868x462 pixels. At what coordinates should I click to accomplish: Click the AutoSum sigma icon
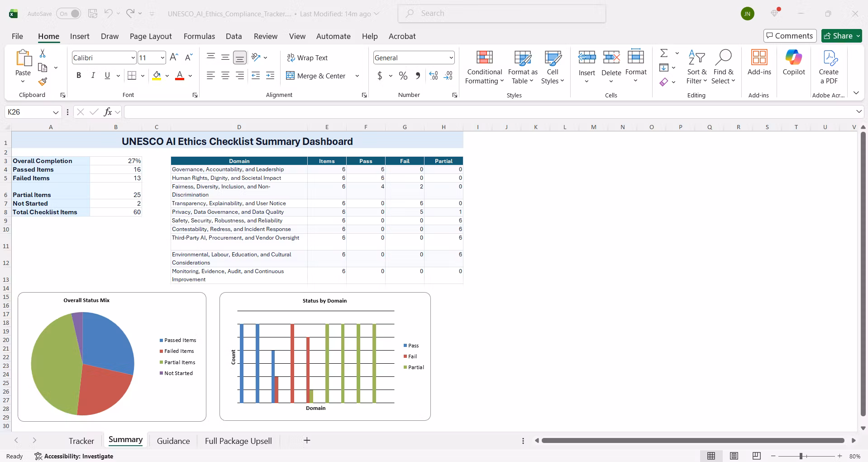coord(664,53)
